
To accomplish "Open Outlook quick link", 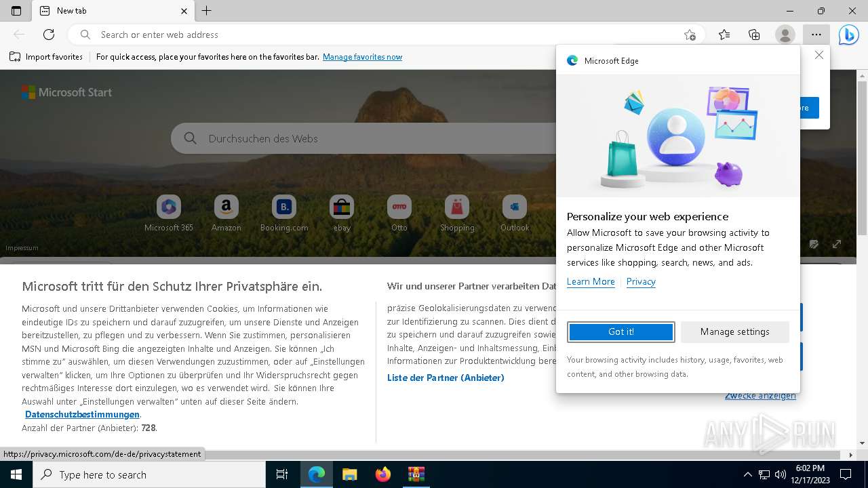I will tap(515, 213).
